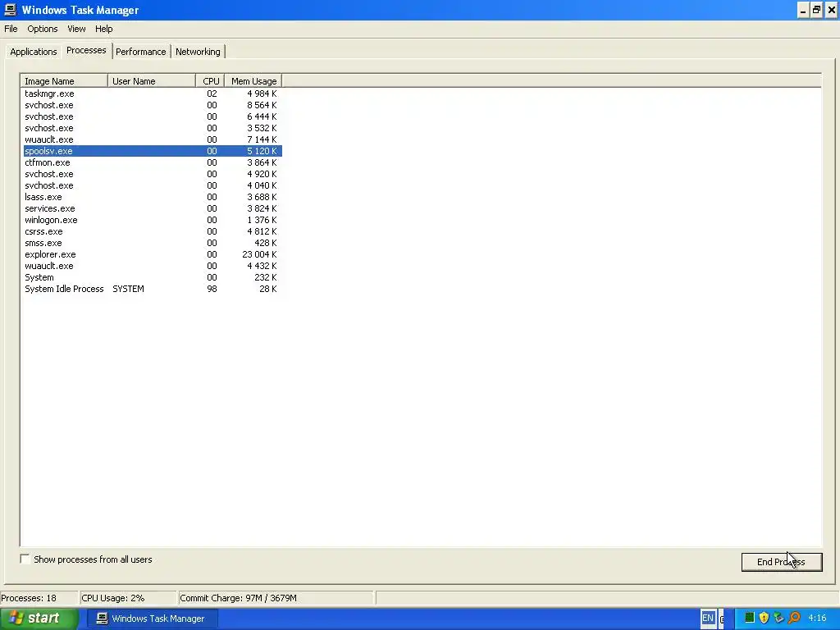840x630 pixels.
Task: Click the Task Manager title bar icon
Action: (10, 10)
